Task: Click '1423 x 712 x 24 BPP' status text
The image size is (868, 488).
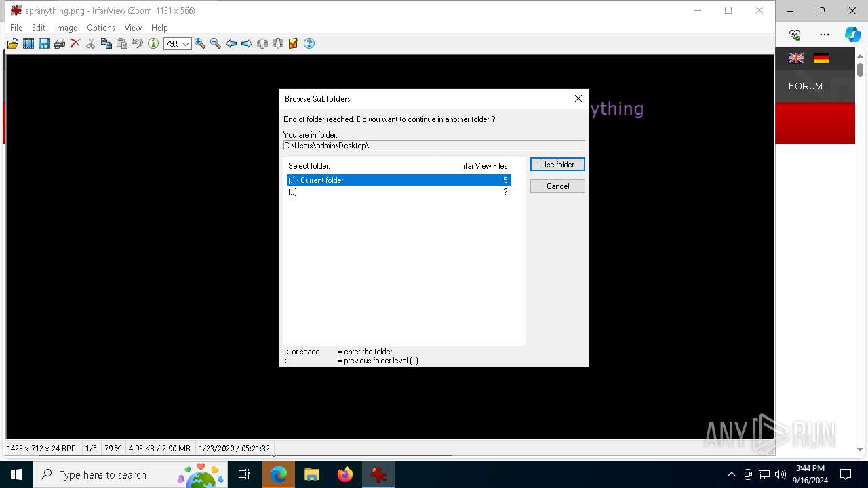Action: (x=41, y=449)
